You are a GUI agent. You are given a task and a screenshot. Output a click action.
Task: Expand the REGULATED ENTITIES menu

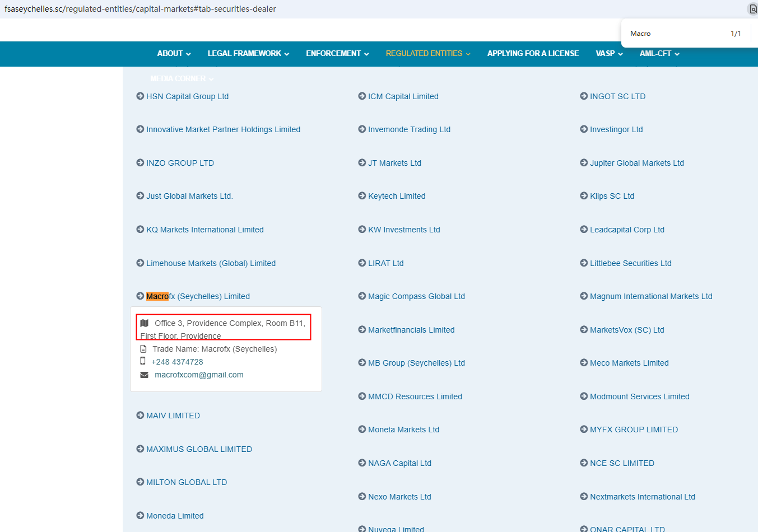[x=428, y=54]
